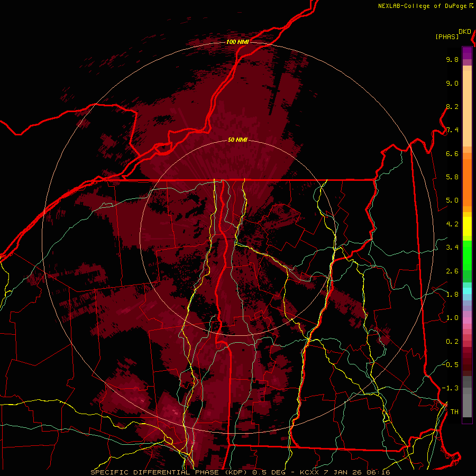Click the 100 NMI range ring label
This screenshot has height=476, width=476.
(x=237, y=42)
